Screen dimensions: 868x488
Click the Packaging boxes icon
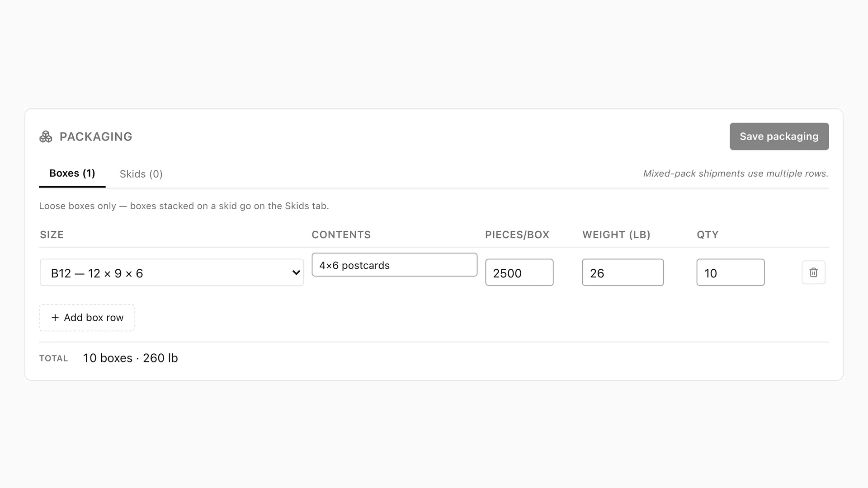[x=46, y=136]
